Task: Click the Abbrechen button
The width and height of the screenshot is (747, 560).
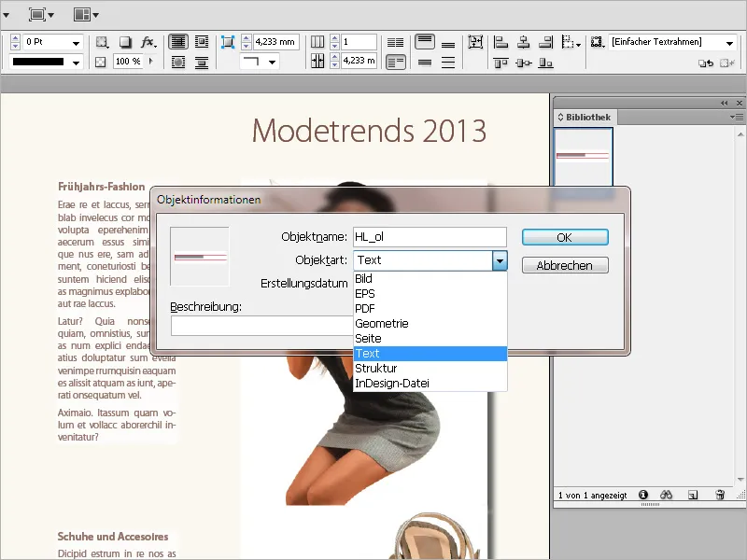Action: pos(565,265)
